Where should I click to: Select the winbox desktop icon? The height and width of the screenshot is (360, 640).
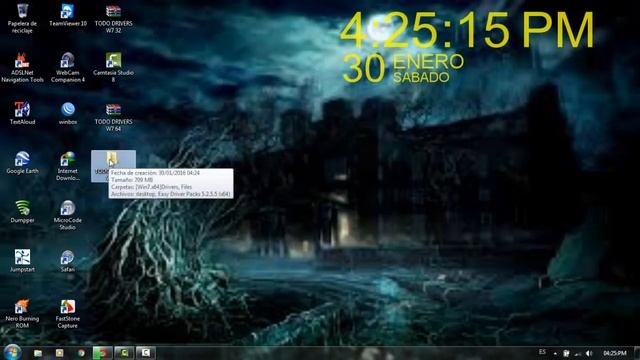68,113
